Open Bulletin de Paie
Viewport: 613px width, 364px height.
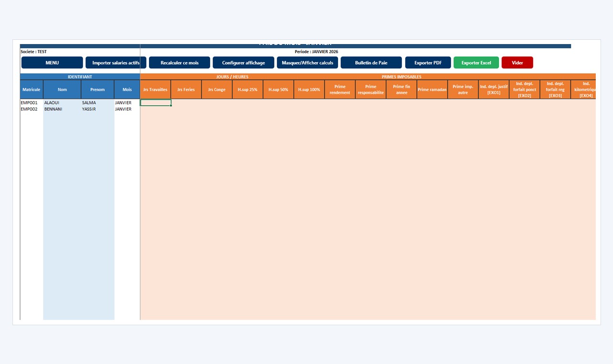click(371, 63)
